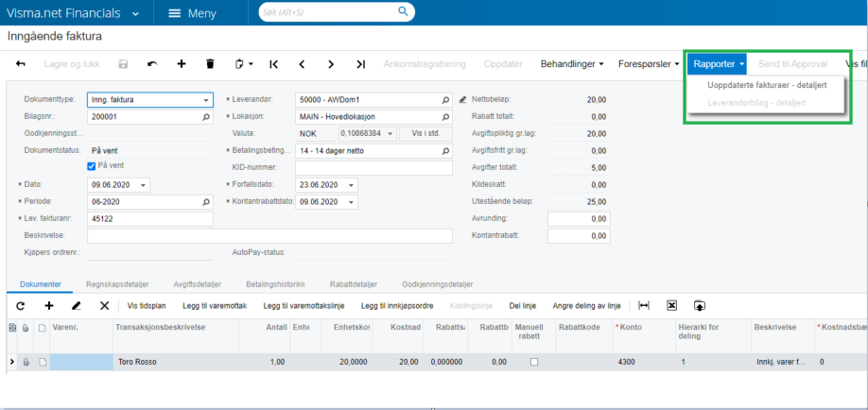
Task: Click upload import icon in grid toolbar
Action: tap(700, 305)
